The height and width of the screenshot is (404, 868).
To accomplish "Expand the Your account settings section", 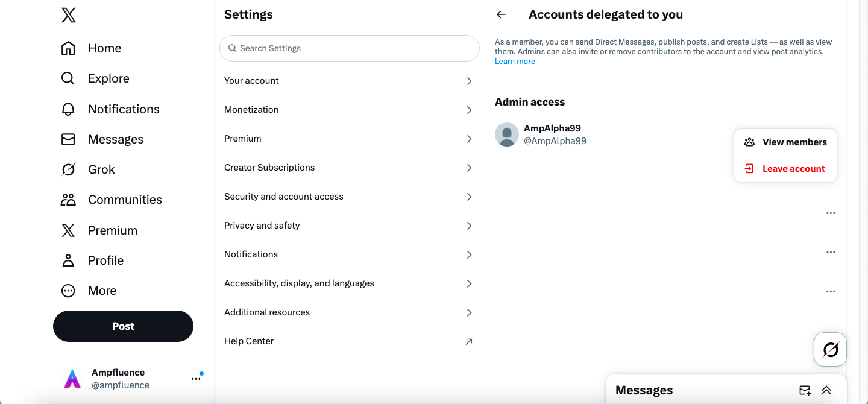I will (348, 81).
